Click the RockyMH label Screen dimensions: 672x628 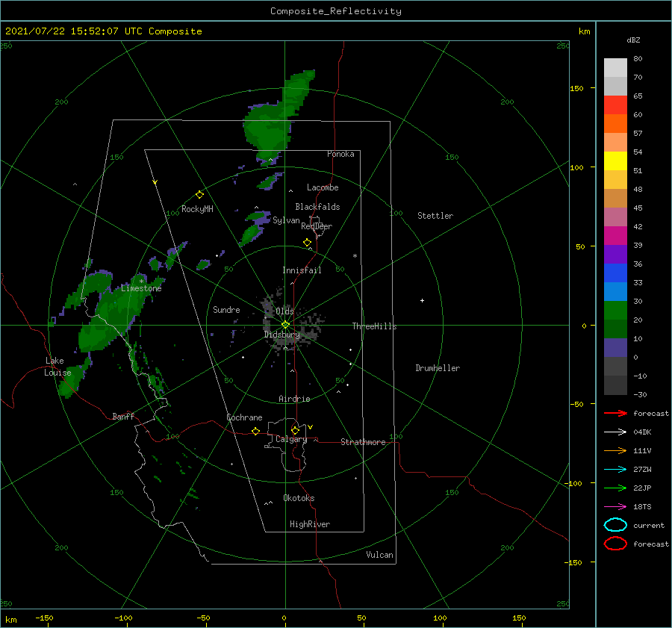click(197, 209)
